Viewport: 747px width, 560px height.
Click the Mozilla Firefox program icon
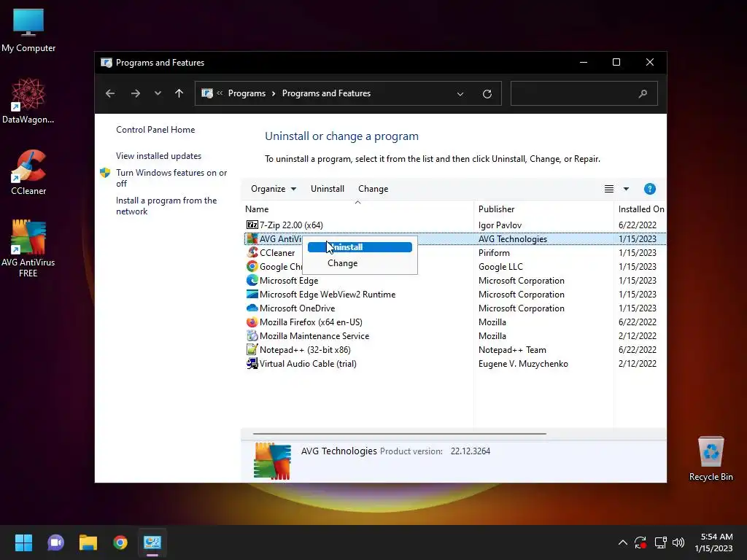click(252, 322)
